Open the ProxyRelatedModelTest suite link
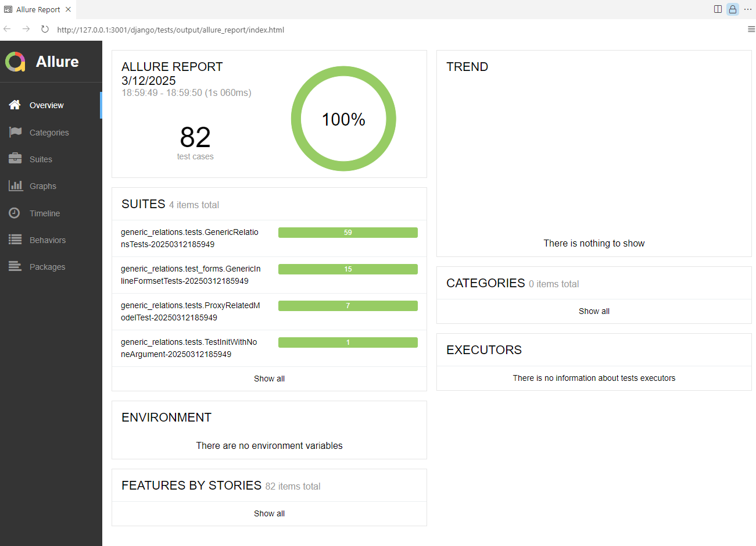Screen dimensions: 756x546 tap(191, 311)
